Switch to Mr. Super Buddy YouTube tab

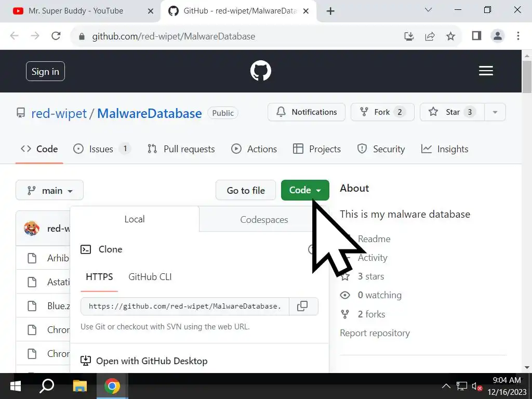76,11
